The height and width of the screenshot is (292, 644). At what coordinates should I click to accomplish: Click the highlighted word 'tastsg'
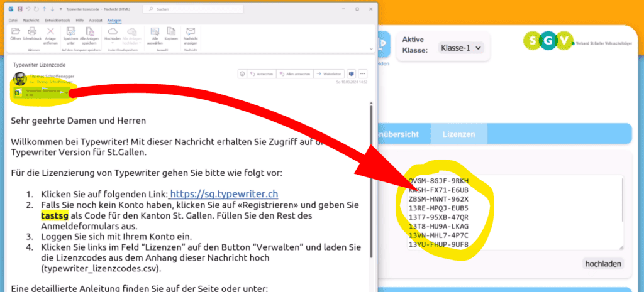pyautogui.click(x=54, y=215)
